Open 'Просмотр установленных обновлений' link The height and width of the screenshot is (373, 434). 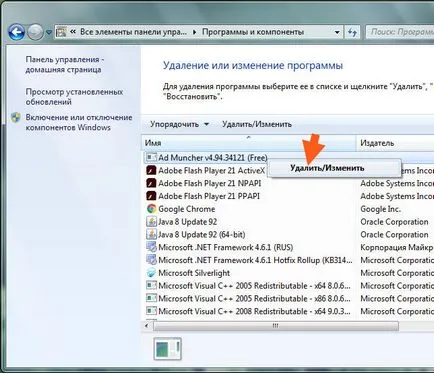[x=74, y=97]
